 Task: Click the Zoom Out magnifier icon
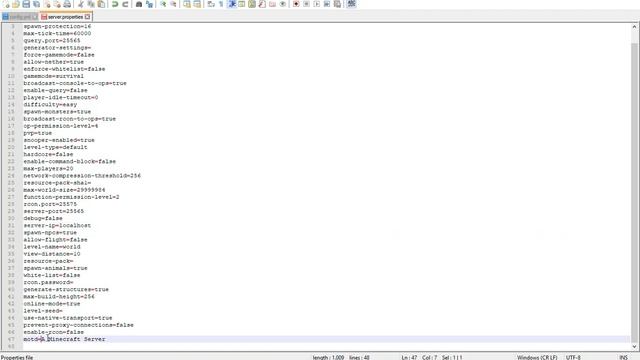coord(173,4)
